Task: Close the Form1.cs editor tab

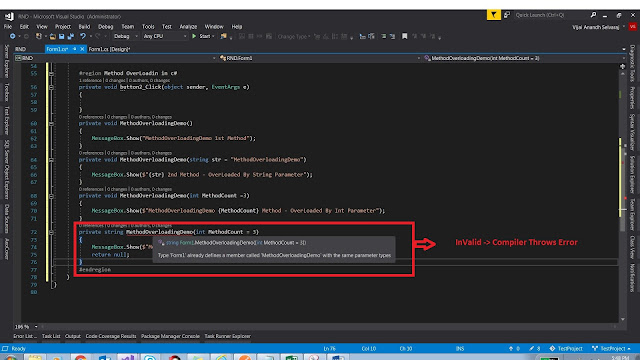Action: pyautogui.click(x=82, y=49)
